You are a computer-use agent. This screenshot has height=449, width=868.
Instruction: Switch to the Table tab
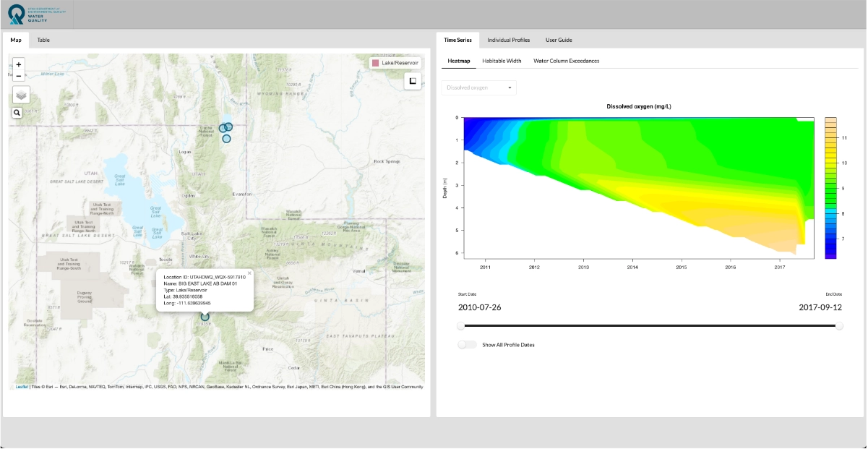[x=43, y=40]
